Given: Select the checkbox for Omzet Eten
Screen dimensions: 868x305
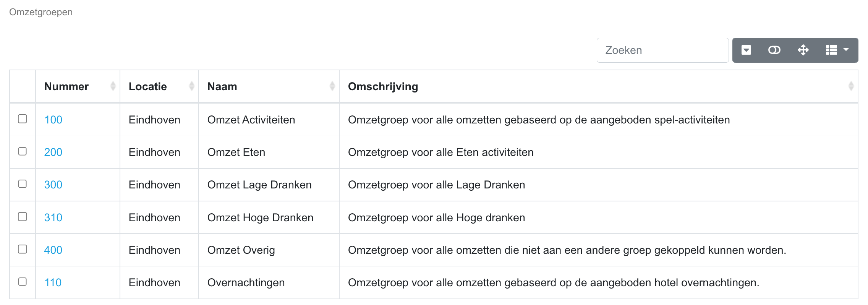Looking at the screenshot, I should coord(23,151).
